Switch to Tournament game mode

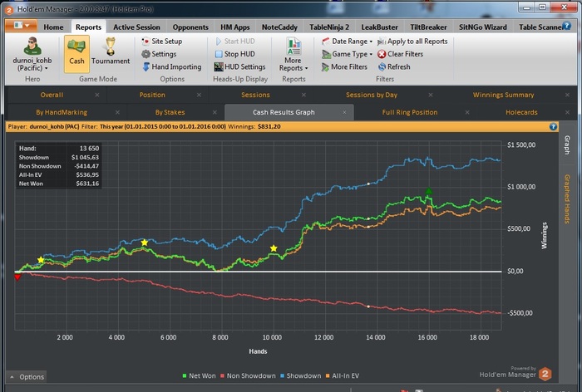pyautogui.click(x=110, y=50)
